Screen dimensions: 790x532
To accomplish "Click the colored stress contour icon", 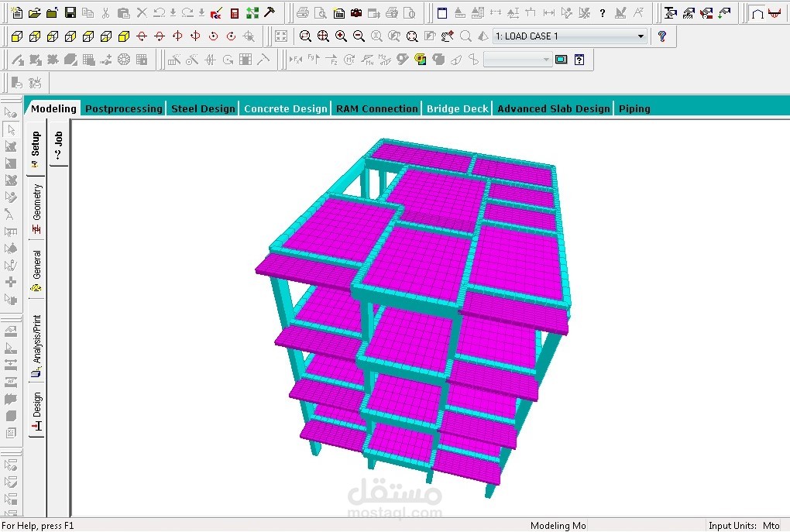I will coord(421,60).
